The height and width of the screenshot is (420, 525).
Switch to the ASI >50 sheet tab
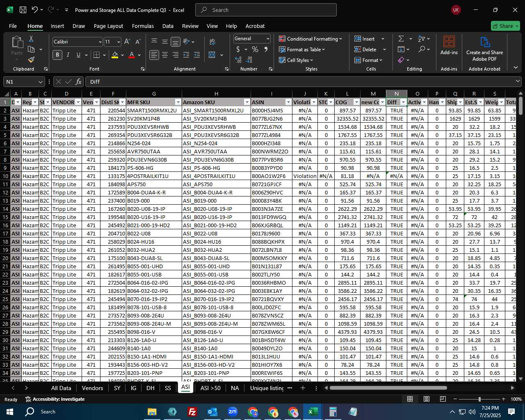[x=210, y=388]
